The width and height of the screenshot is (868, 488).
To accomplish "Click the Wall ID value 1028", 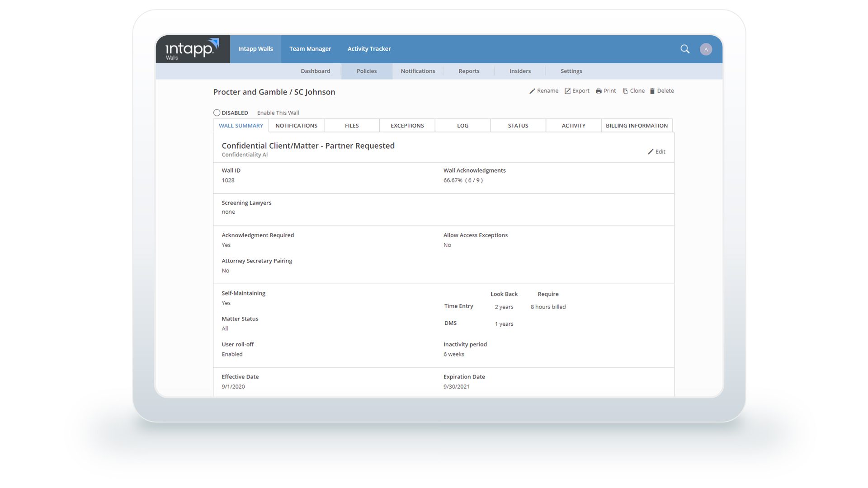I will click(228, 180).
